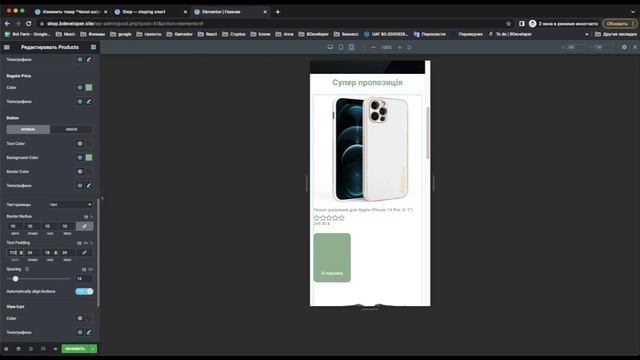
Task: Click Text Padding top value field
Action: click(15, 253)
